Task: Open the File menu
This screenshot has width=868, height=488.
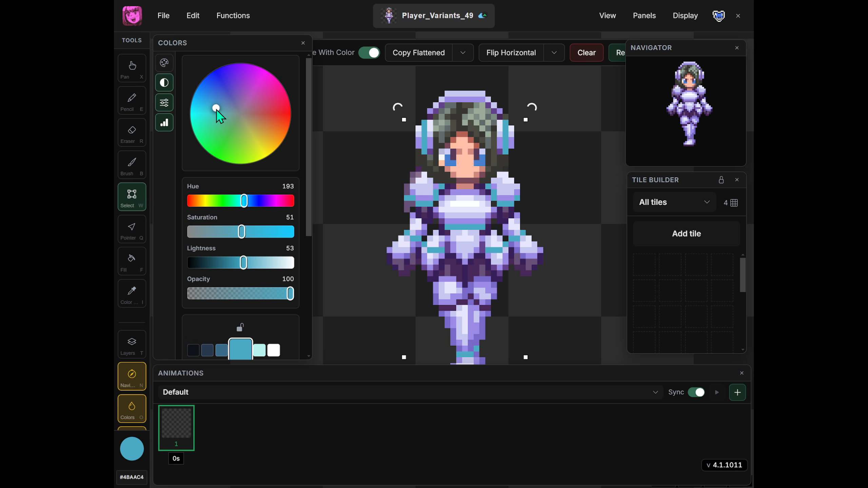Action: [x=163, y=16]
